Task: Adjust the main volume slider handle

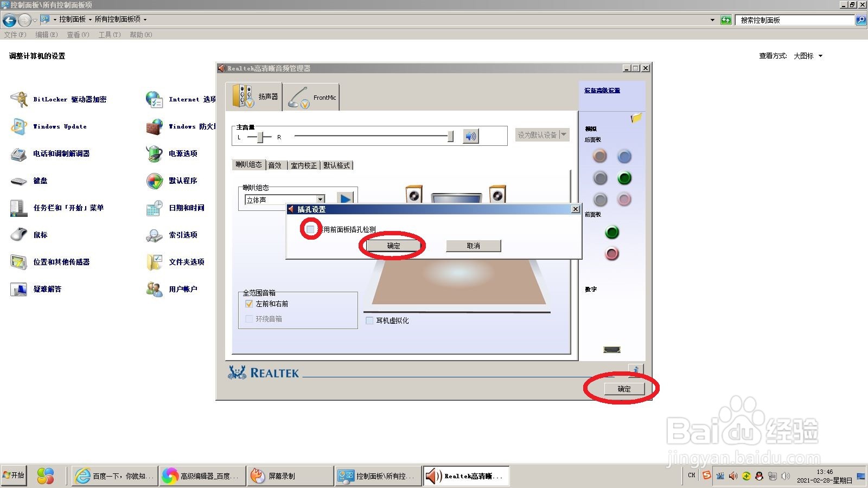Action: [x=450, y=137]
